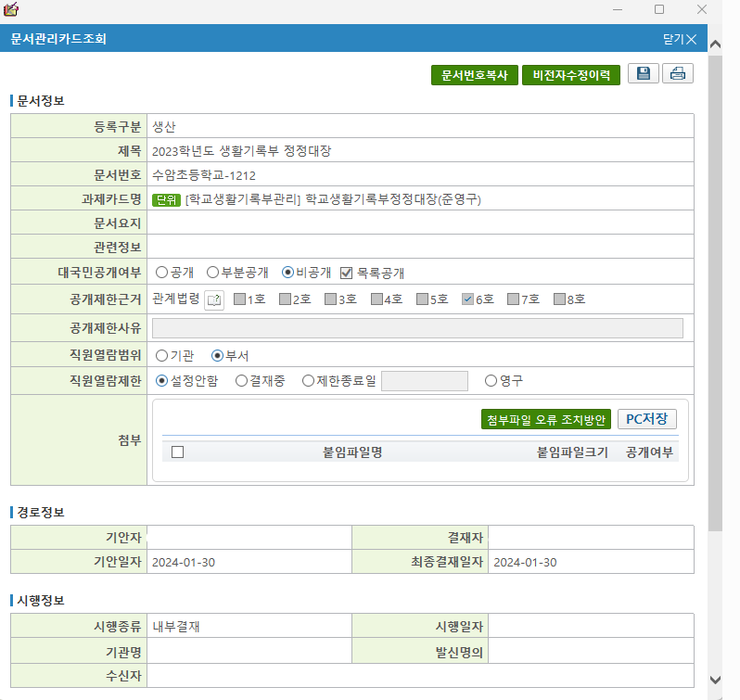Click the 닫기 close button in header
The image size is (740, 700).
(680, 39)
